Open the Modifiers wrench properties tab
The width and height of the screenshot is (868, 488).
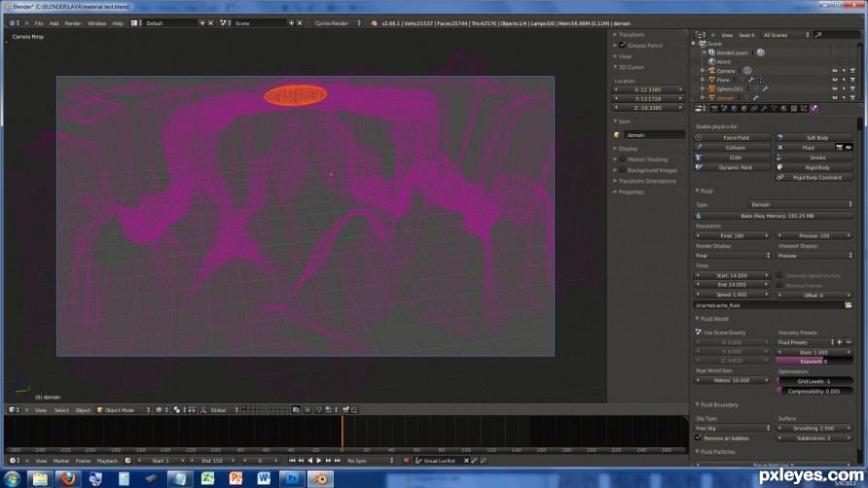point(764,109)
